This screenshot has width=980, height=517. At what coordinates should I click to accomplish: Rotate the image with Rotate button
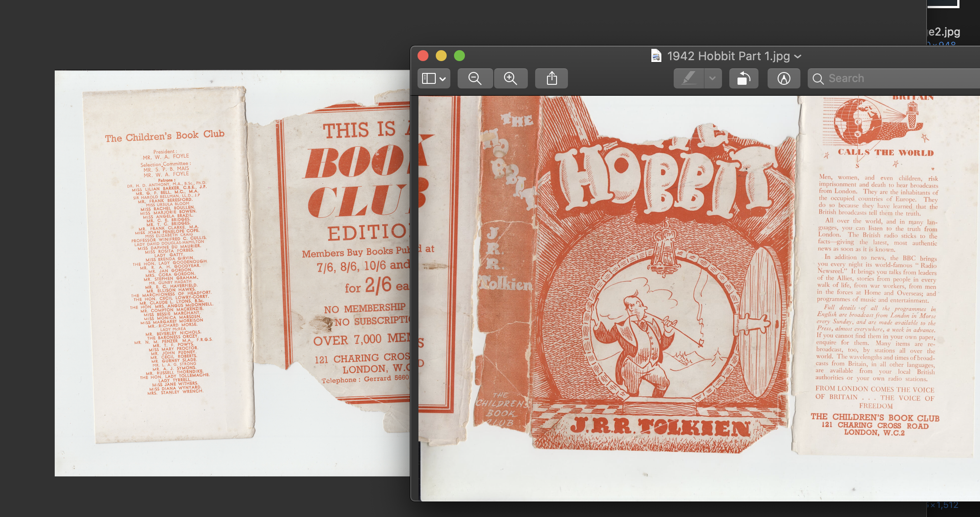[744, 78]
